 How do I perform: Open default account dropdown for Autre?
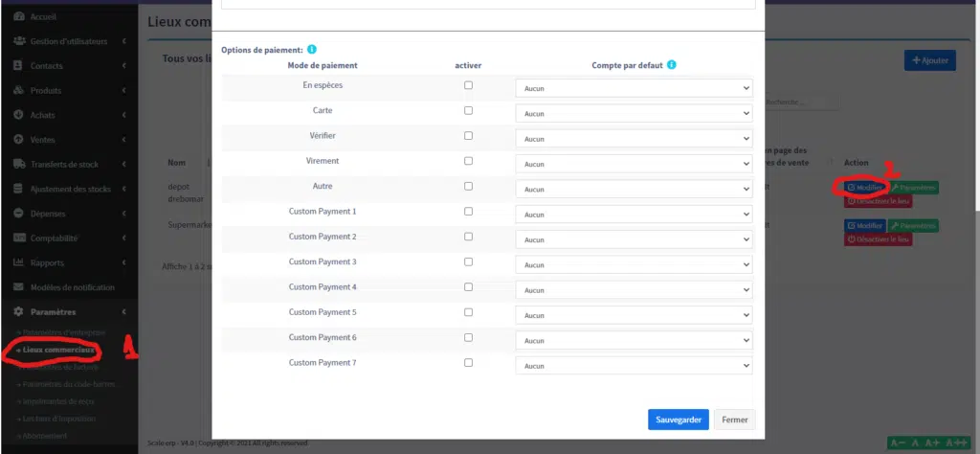pos(634,189)
